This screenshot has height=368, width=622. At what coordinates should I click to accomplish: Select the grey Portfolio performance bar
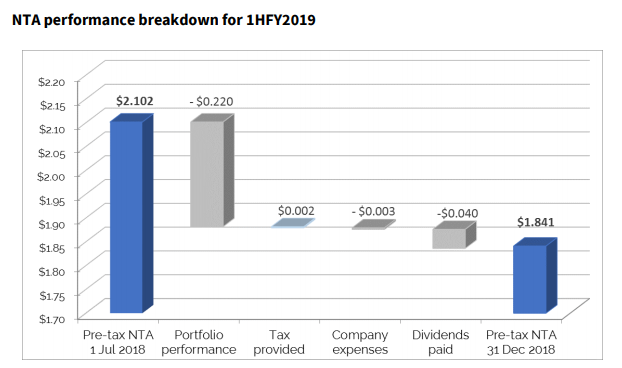click(212, 171)
